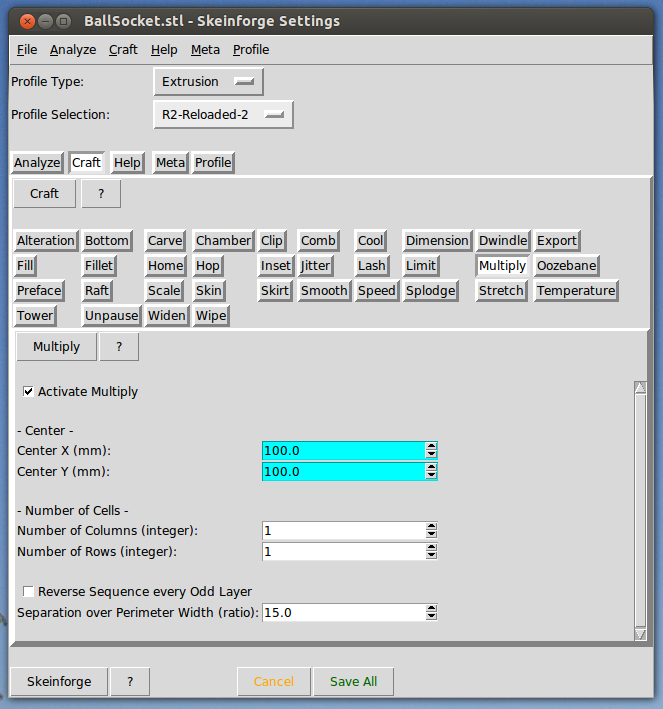Select the Carve plugin tab
This screenshot has height=709, width=663.
(165, 241)
